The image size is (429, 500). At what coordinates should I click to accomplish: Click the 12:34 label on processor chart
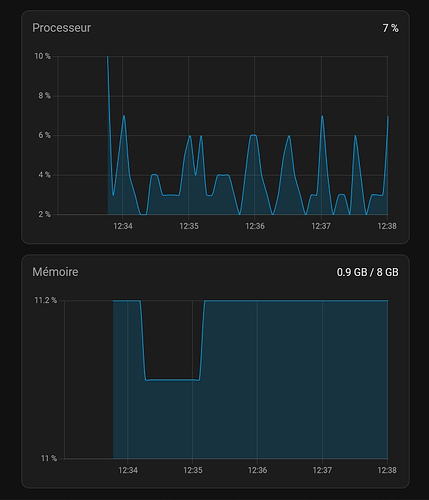pyautogui.click(x=123, y=226)
